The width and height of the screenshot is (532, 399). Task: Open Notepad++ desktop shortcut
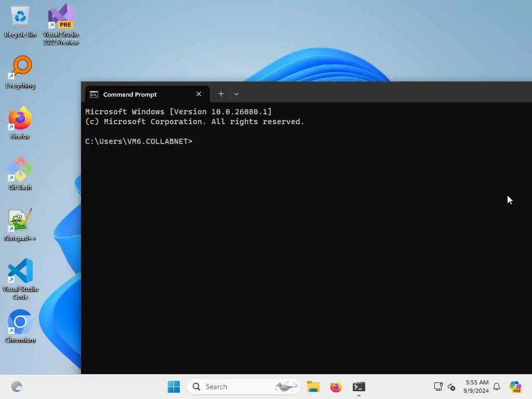click(x=20, y=224)
